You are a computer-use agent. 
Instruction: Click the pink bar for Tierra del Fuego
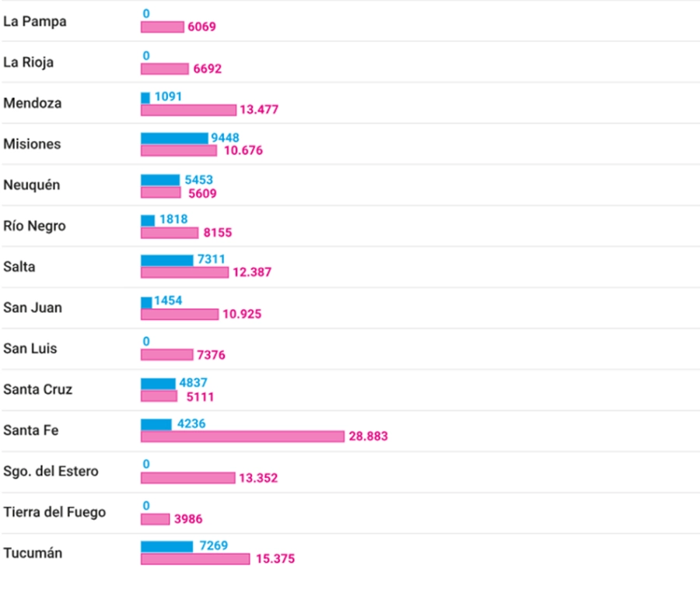[x=155, y=518]
